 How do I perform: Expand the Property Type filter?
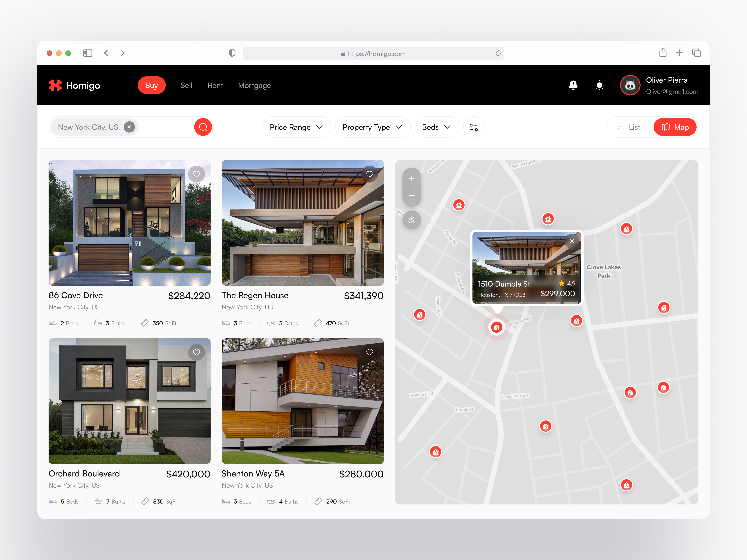pyautogui.click(x=372, y=127)
